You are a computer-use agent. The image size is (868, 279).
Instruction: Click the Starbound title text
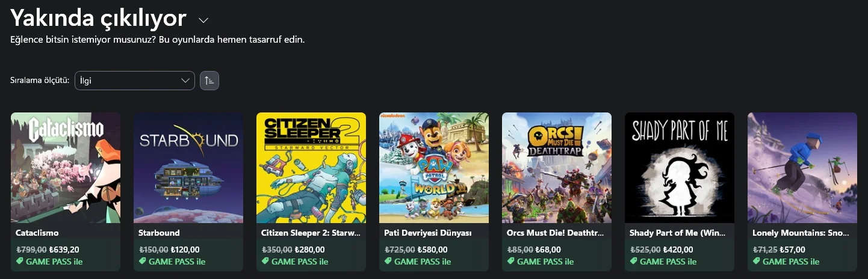pos(159,233)
